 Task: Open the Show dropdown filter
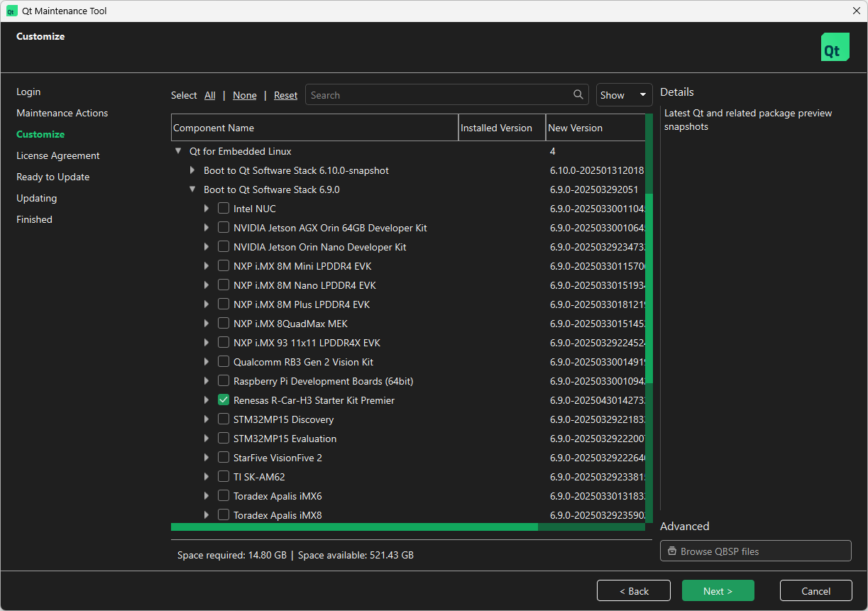coord(624,95)
